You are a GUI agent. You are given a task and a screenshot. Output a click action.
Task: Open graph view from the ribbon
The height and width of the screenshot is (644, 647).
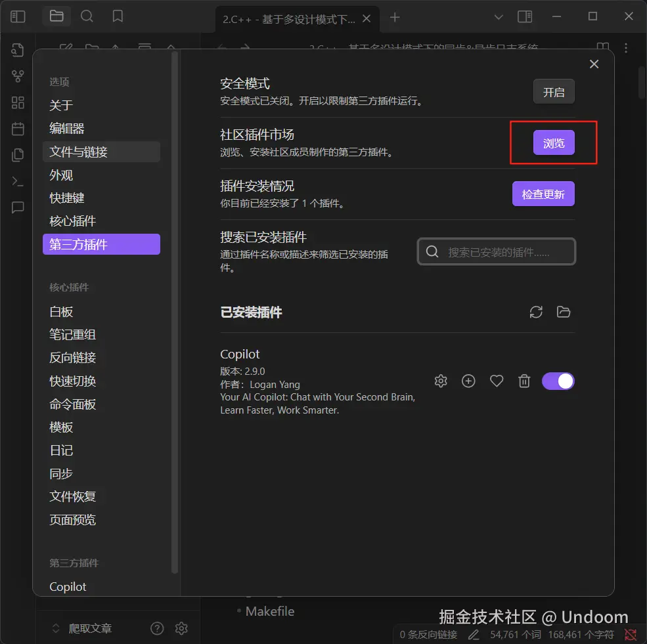click(18, 76)
